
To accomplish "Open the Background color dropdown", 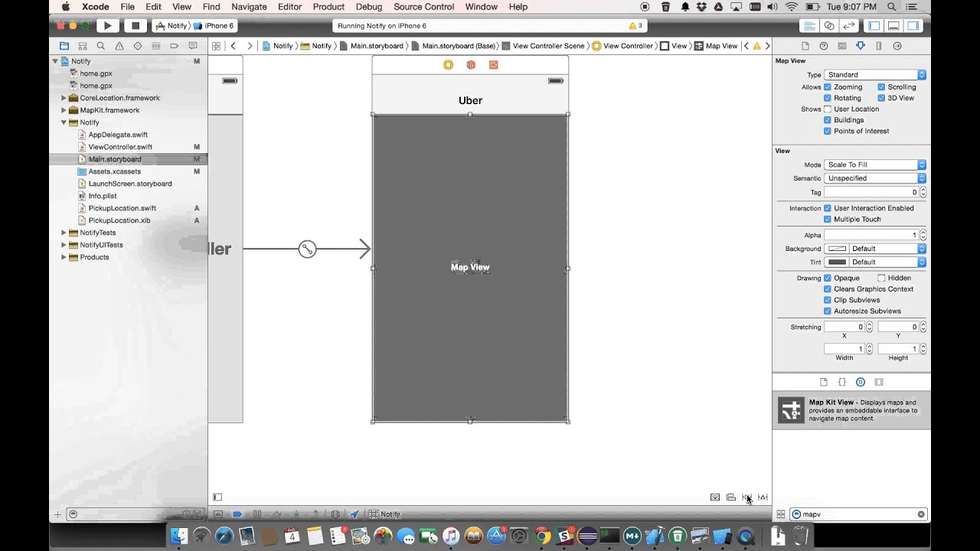I will pos(887,249).
